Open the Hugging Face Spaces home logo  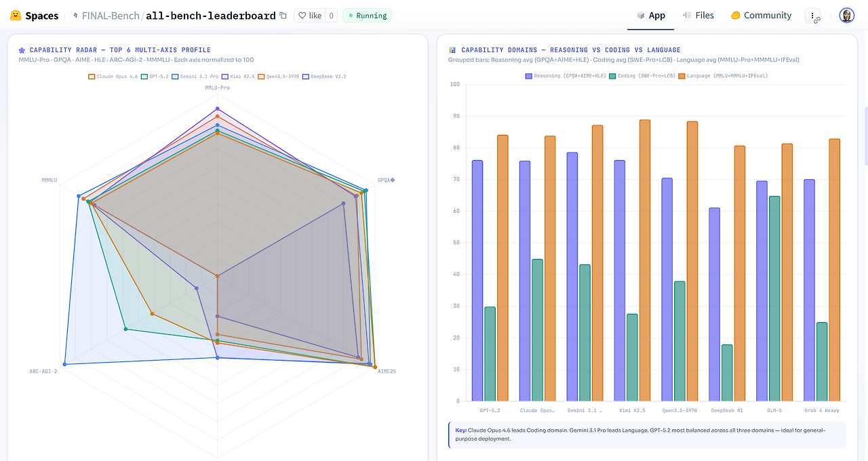click(35, 16)
